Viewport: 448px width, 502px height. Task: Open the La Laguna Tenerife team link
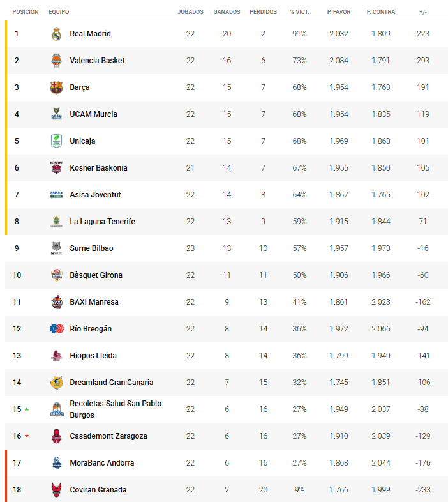click(x=102, y=222)
